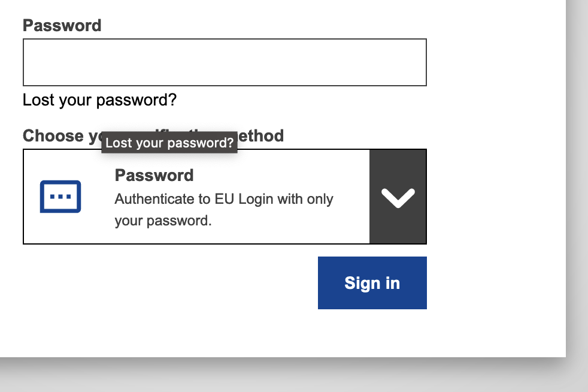Click the Authenticate to EU Login description text
The width and height of the screenshot is (588, 392).
pyautogui.click(x=223, y=209)
